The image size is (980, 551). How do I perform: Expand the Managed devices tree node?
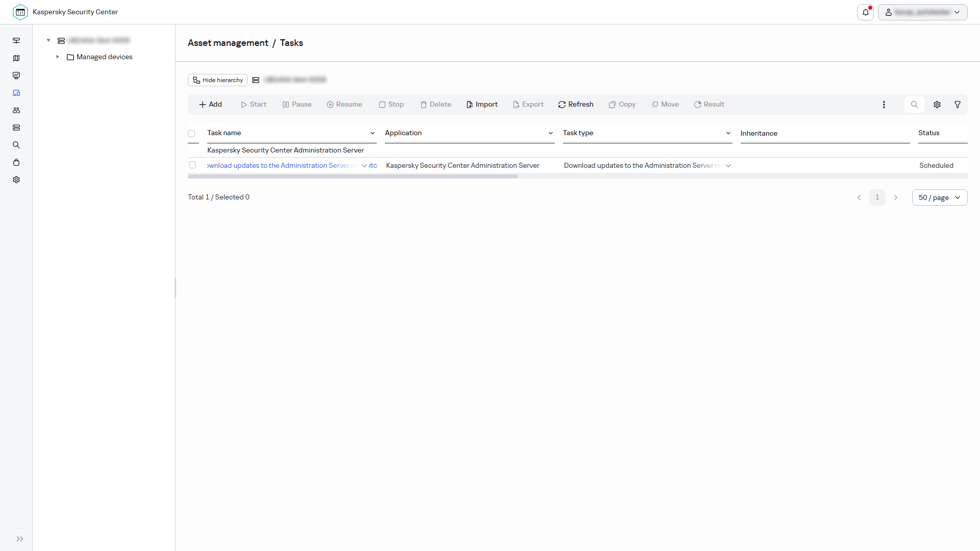(58, 57)
